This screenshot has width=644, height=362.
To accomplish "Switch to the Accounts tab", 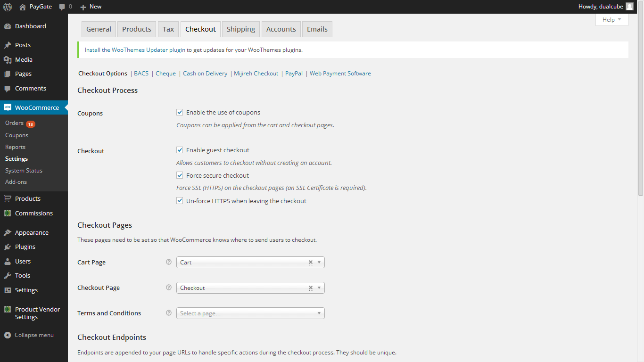I will point(281,29).
